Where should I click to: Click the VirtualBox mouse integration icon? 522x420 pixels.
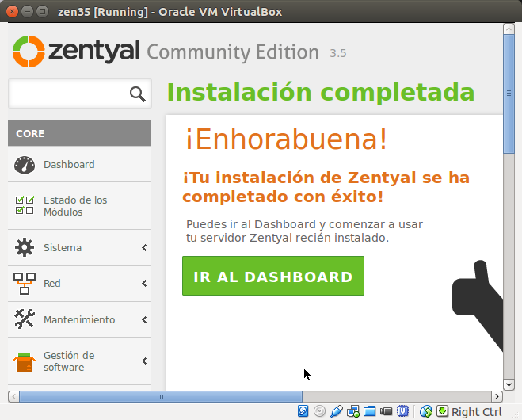click(426, 411)
